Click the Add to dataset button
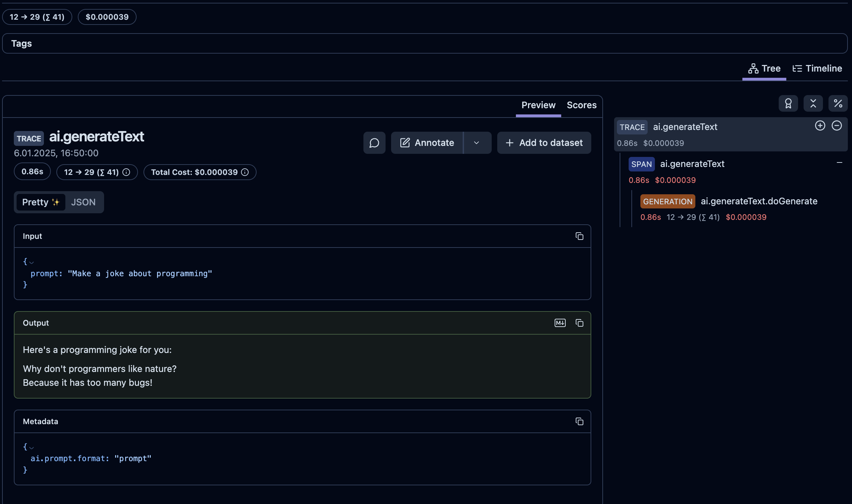The height and width of the screenshot is (504, 852). pyautogui.click(x=544, y=143)
